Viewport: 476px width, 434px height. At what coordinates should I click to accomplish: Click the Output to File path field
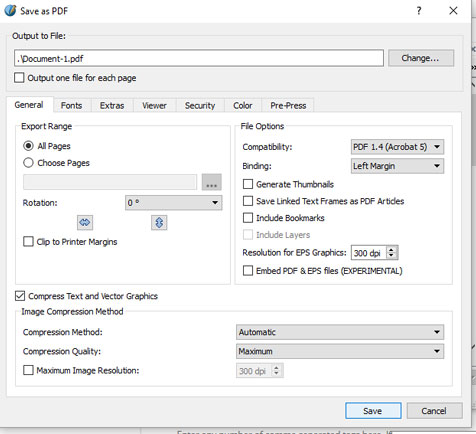point(199,58)
